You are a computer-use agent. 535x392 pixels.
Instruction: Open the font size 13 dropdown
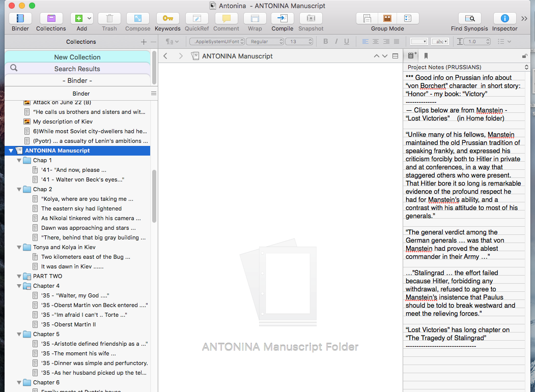(x=299, y=42)
